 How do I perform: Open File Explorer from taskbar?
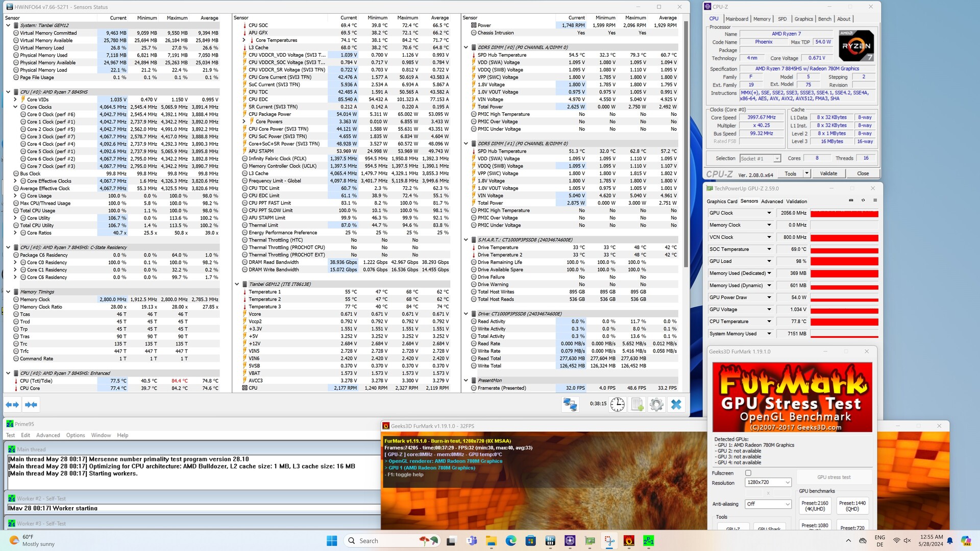[491, 541]
